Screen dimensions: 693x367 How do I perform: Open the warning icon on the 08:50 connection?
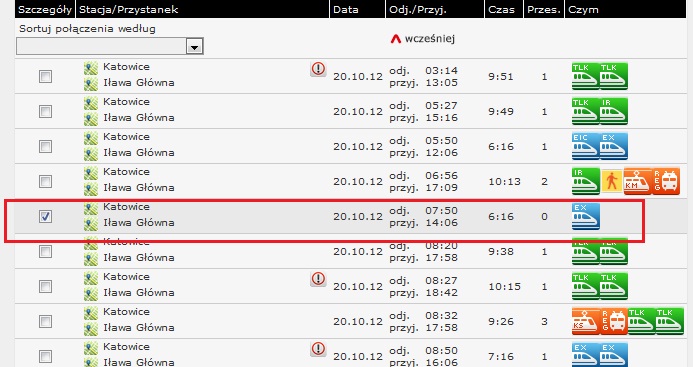[318, 349]
